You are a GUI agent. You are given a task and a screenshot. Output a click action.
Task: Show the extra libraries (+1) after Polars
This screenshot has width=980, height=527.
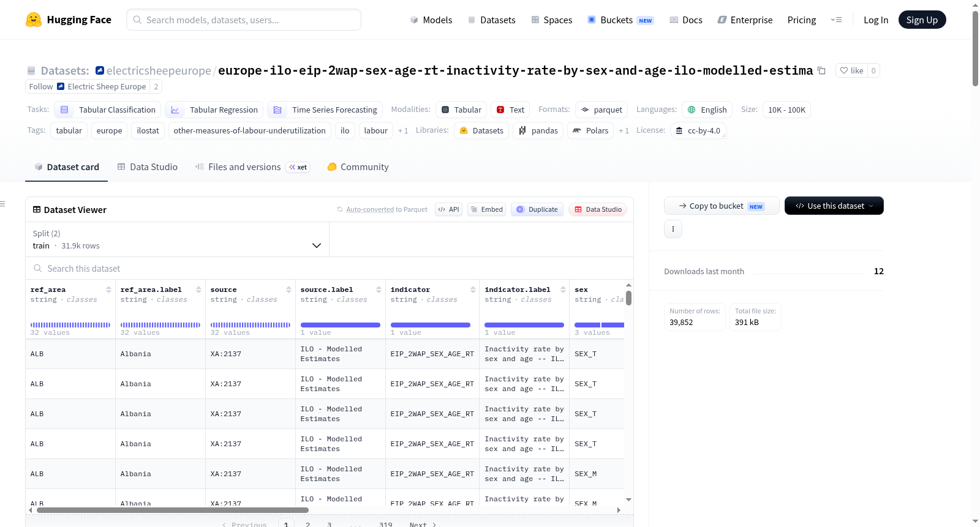[x=624, y=131]
